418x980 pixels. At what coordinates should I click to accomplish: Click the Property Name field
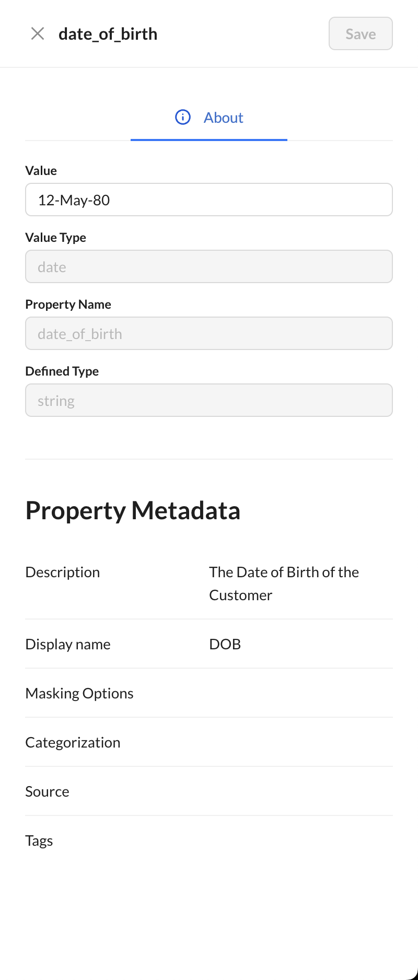tap(209, 334)
